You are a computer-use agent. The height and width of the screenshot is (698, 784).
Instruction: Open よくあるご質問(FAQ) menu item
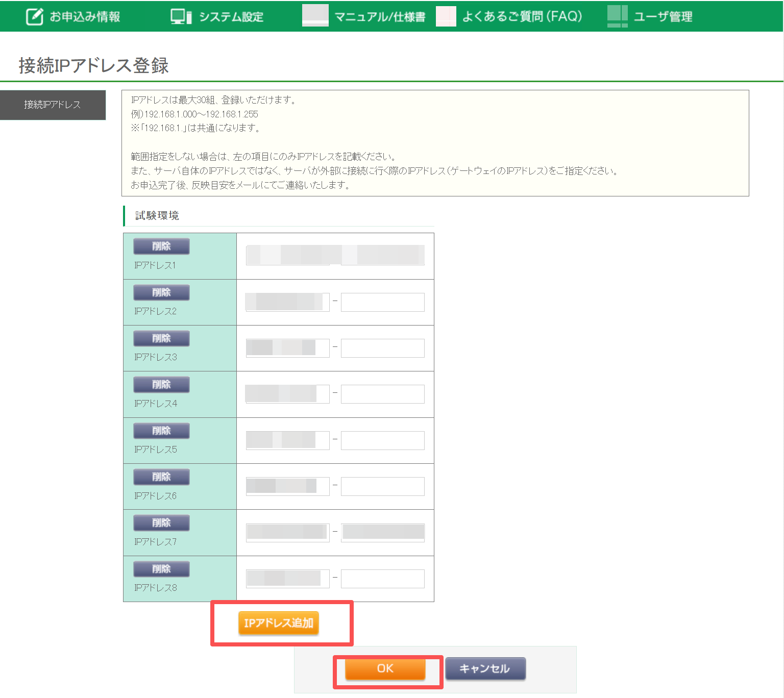click(509, 16)
